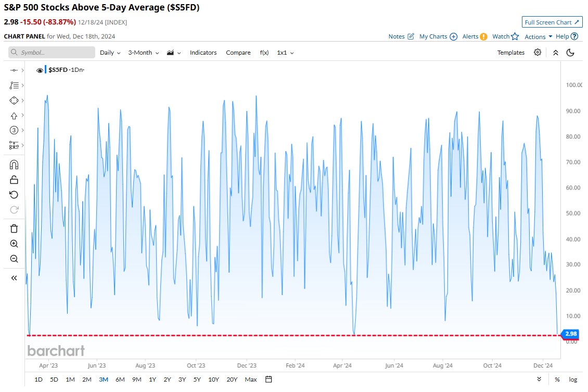Click the $S5FD legend label
Viewport: 588px width, 392px height.
click(x=58, y=70)
